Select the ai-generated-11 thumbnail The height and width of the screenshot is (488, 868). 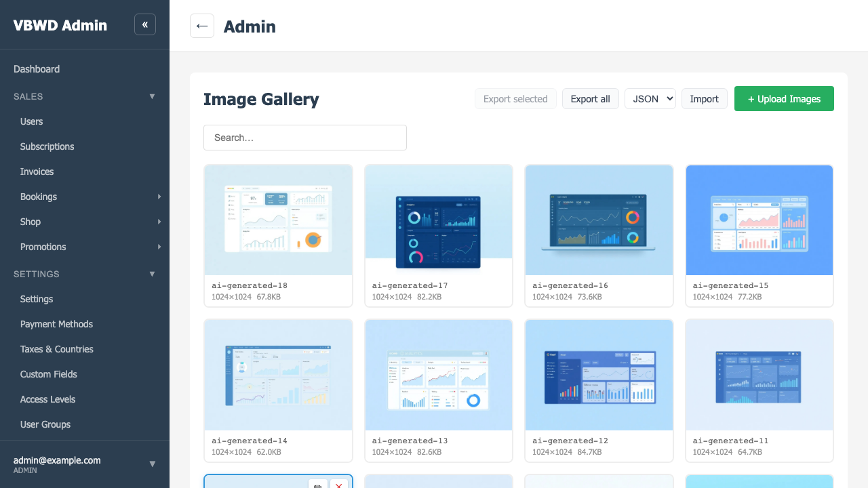coord(759,375)
